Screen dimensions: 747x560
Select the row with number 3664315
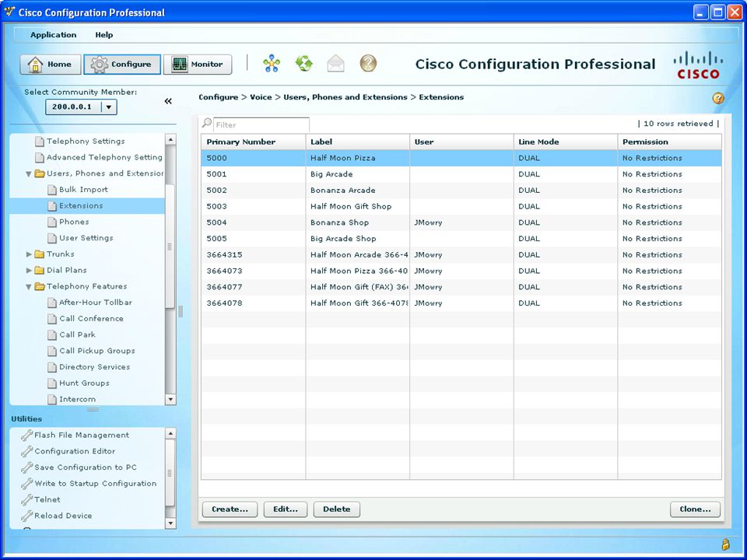tap(461, 255)
